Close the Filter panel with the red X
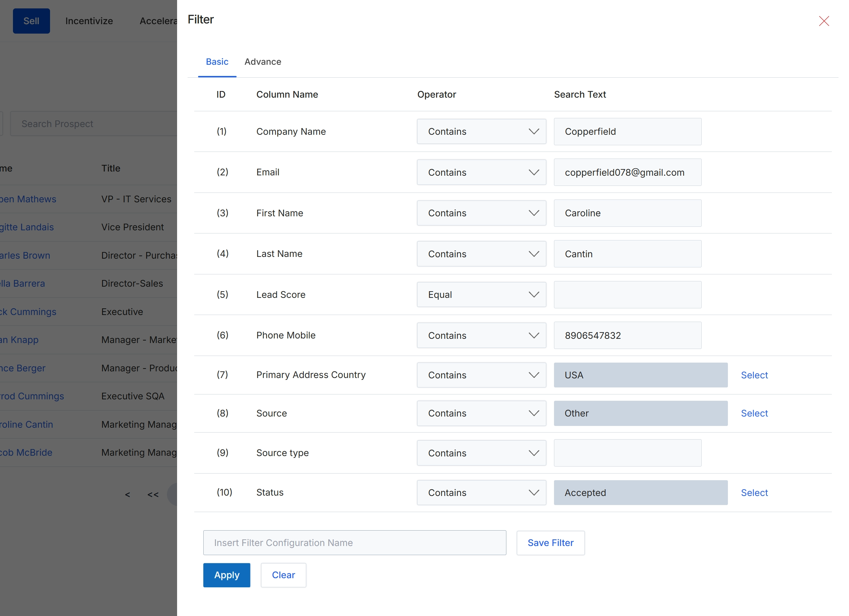Screen dimensions: 849x616 pyautogui.click(x=823, y=21)
